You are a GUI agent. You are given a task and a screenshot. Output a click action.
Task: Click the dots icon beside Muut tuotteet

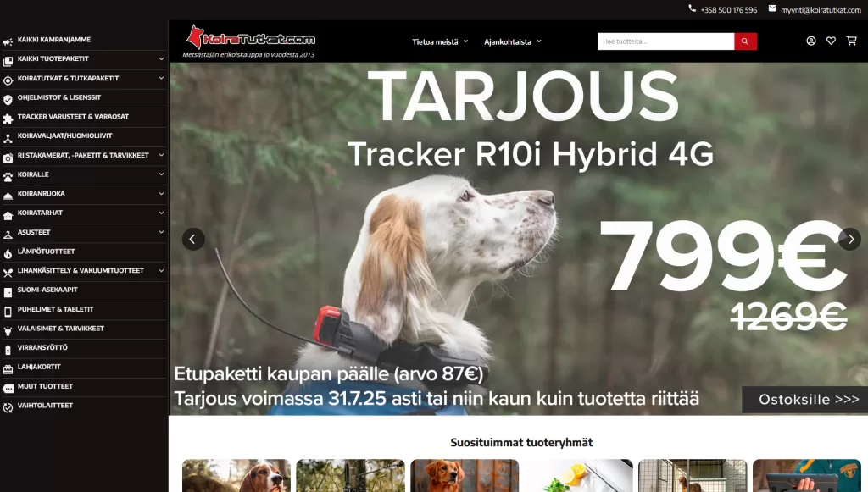pos(8,390)
